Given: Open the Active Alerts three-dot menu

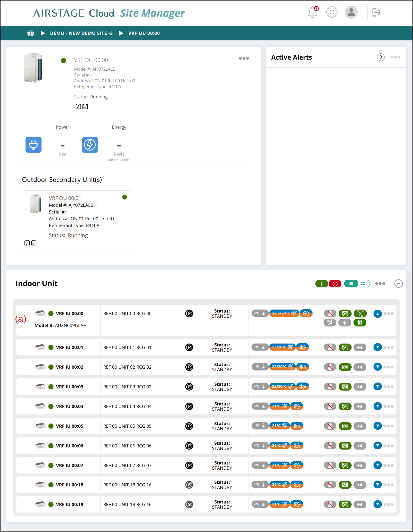Looking at the screenshot, I should point(395,57).
